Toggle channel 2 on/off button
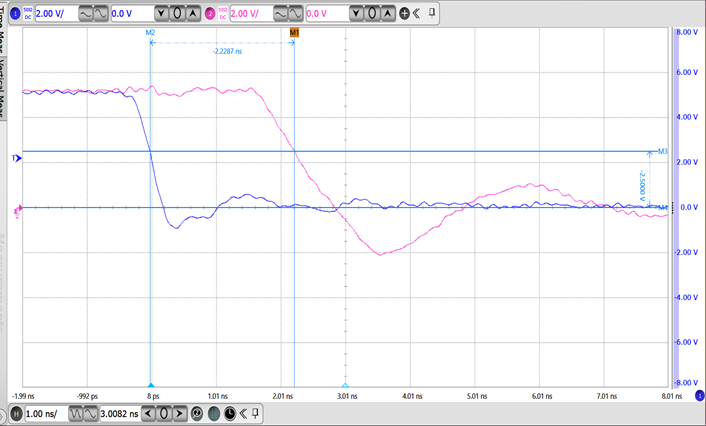Image resolution: width=706 pixels, height=426 pixels. [210, 14]
